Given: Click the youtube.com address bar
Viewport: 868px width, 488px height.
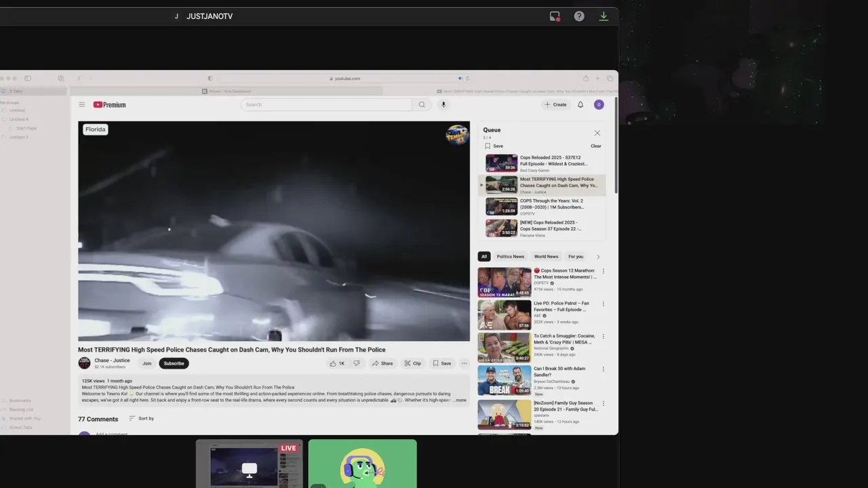Looking at the screenshot, I should 344,78.
